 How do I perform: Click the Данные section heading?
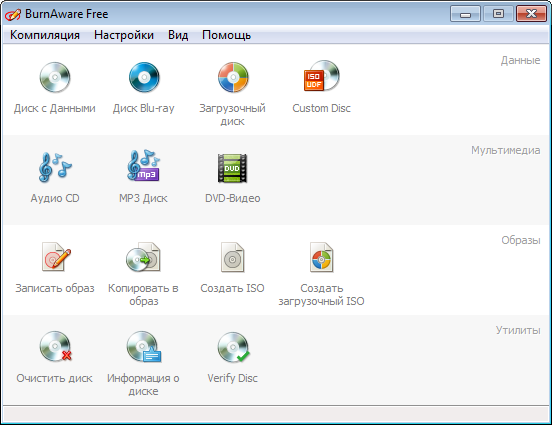520,61
